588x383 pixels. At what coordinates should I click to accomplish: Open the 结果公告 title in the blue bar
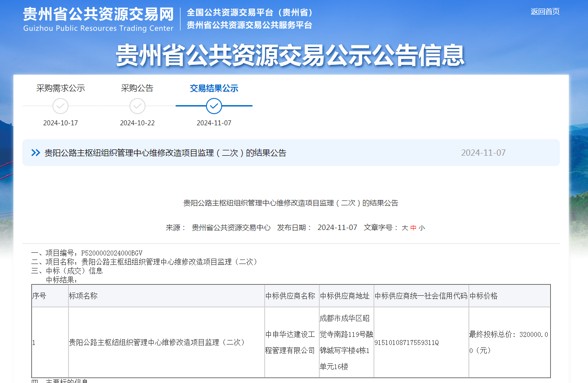(x=165, y=153)
